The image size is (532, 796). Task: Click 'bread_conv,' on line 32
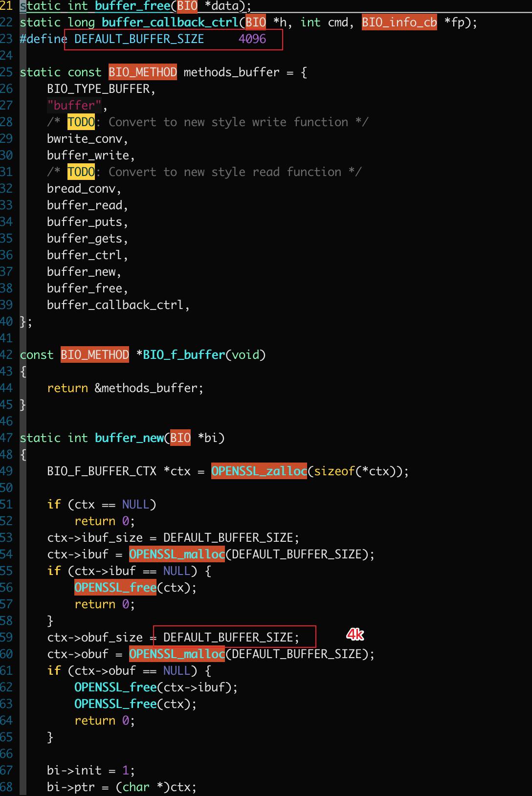84,189
